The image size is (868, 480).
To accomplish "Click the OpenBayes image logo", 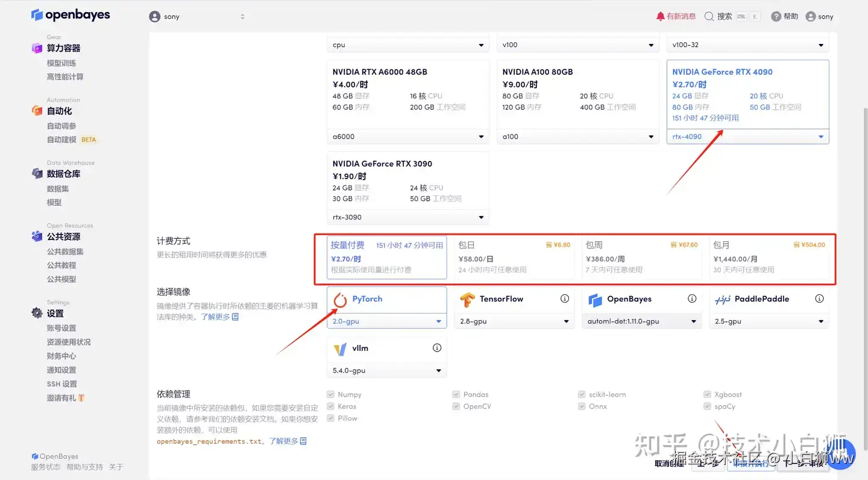I will (595, 300).
